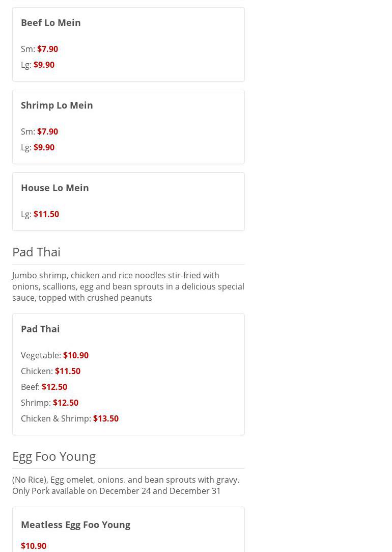This screenshot has height=552, width=392.
Task: Select Beef Lo Mein large $9.90 price
Action: 44,65
